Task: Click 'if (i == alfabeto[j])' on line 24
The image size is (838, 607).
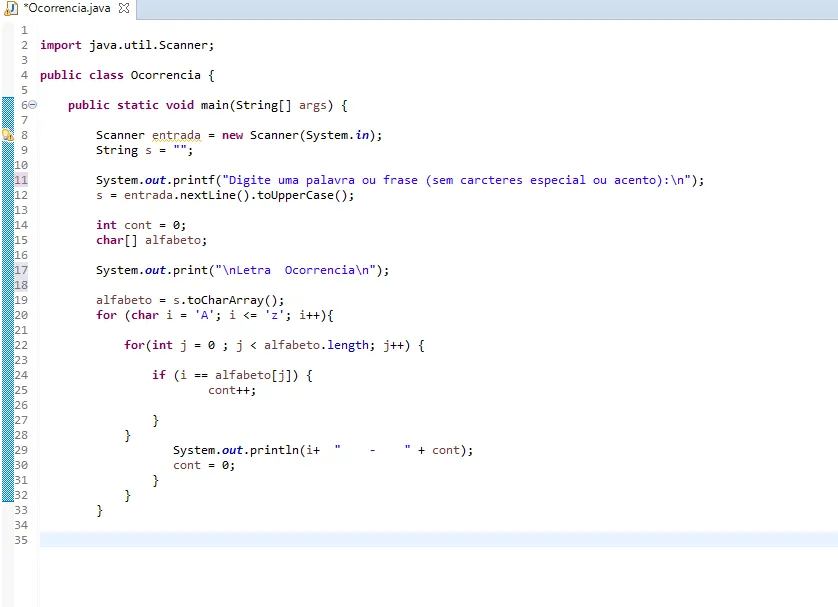Action: [x=225, y=375]
